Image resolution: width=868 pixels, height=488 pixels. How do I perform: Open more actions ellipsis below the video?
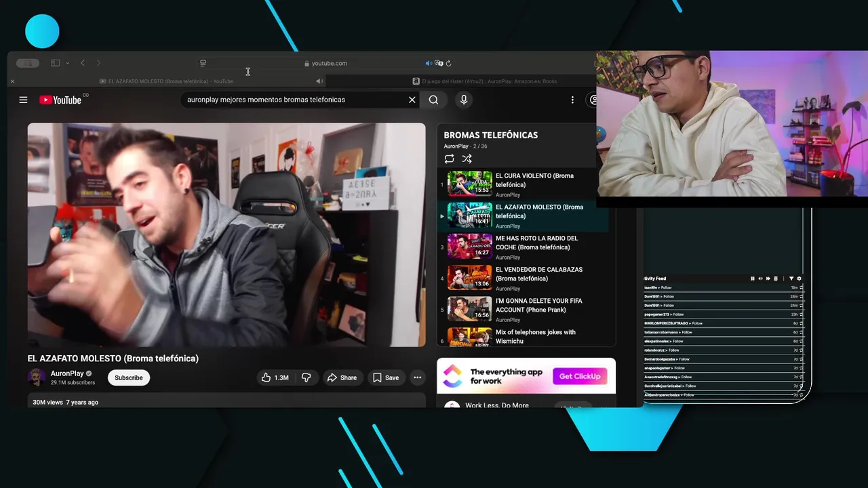[x=418, y=378]
